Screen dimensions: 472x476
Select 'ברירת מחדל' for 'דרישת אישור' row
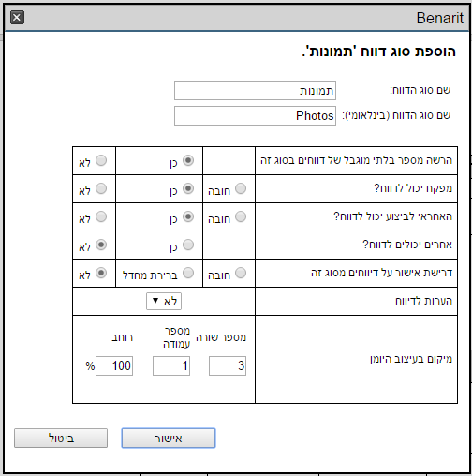tap(188, 273)
